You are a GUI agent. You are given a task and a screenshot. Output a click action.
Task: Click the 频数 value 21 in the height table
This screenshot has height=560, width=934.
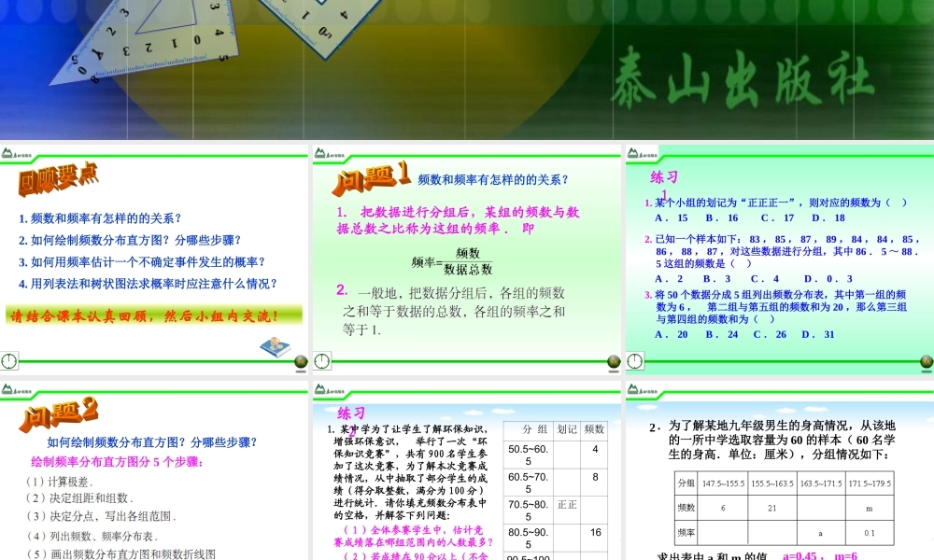[772, 509]
